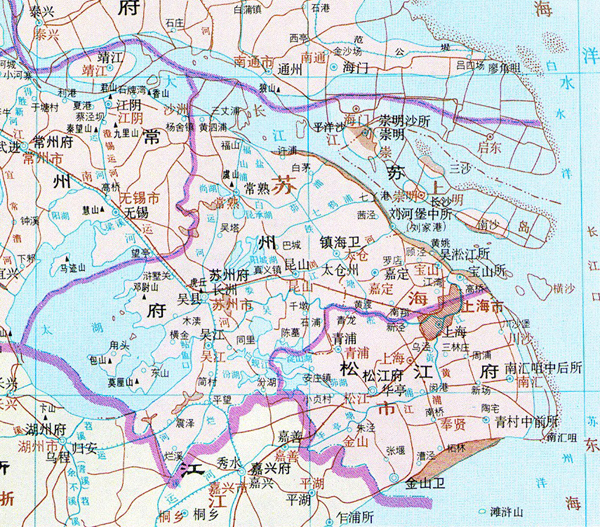Select the 上海市 red label
This screenshot has height=527, width=600.
(x=483, y=307)
